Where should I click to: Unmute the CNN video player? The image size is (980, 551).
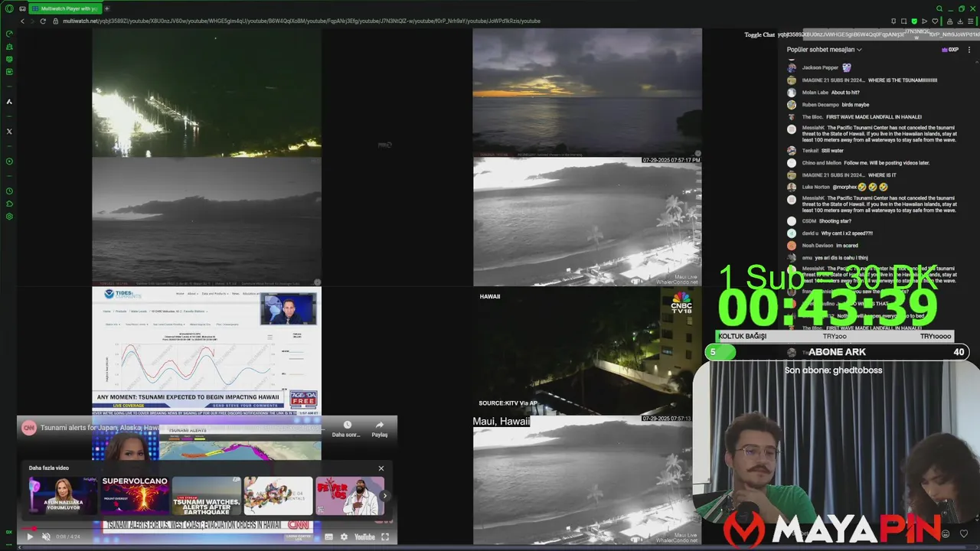46,536
